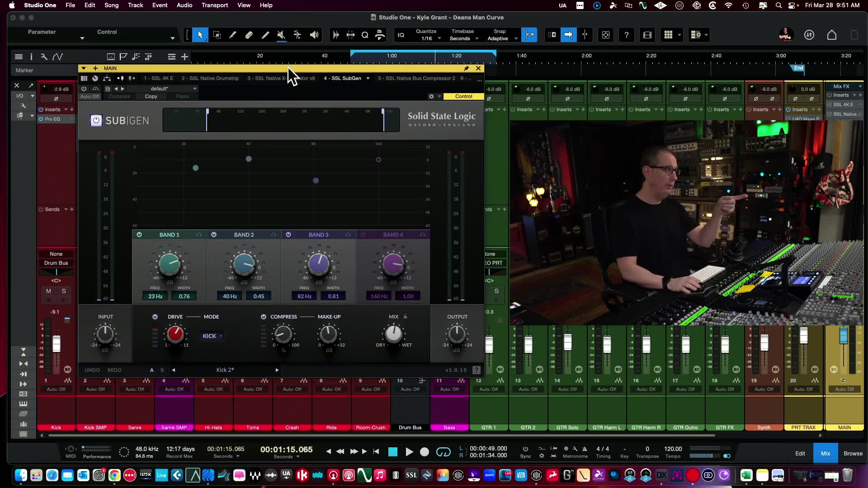
Task: Select the Paint (pencil) tool
Action: click(x=265, y=35)
